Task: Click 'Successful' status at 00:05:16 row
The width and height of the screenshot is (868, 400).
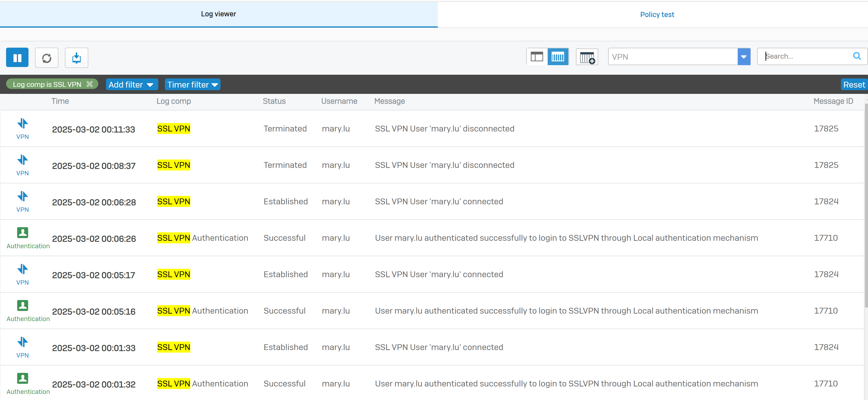Action: tap(284, 310)
